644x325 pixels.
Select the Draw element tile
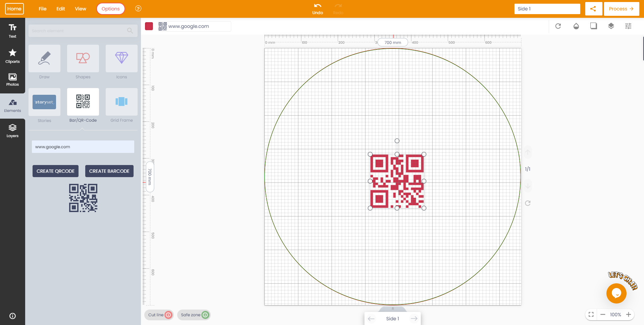44,58
